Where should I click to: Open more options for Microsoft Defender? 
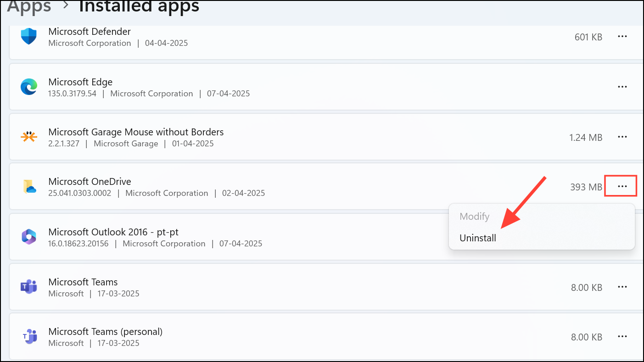[622, 37]
